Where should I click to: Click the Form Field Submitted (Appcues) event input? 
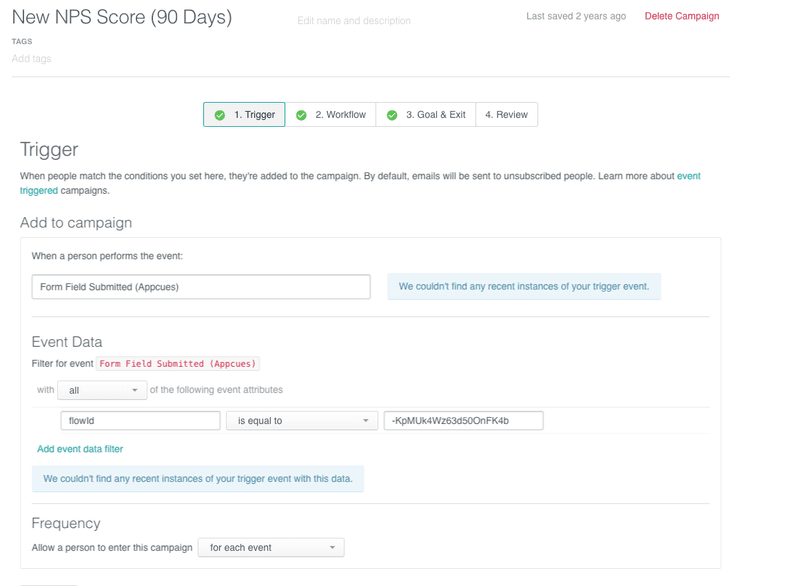click(x=200, y=287)
